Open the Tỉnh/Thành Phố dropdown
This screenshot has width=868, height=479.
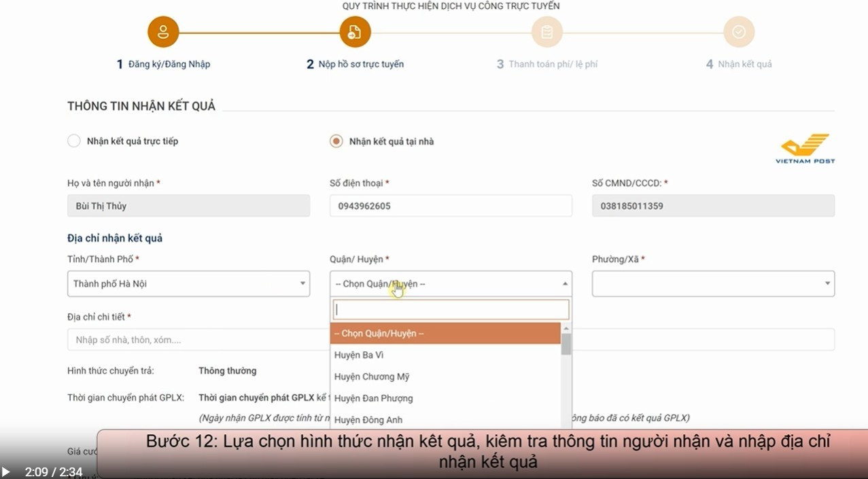pyautogui.click(x=304, y=283)
